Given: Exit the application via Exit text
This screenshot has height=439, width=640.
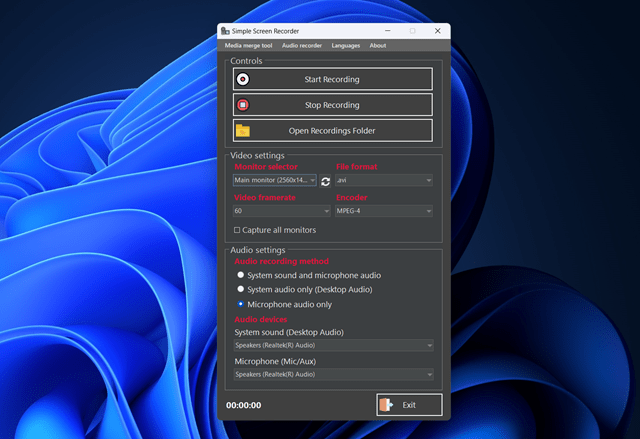Looking at the screenshot, I should pos(409,405).
